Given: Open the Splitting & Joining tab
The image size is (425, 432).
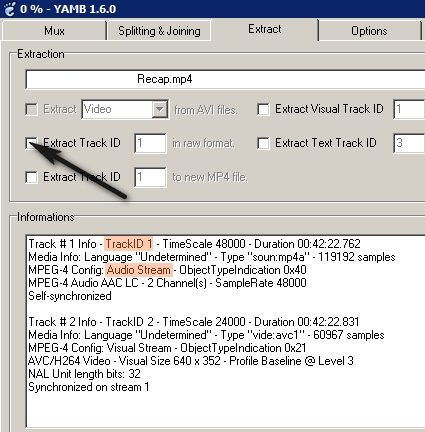Looking at the screenshot, I should click(159, 31).
